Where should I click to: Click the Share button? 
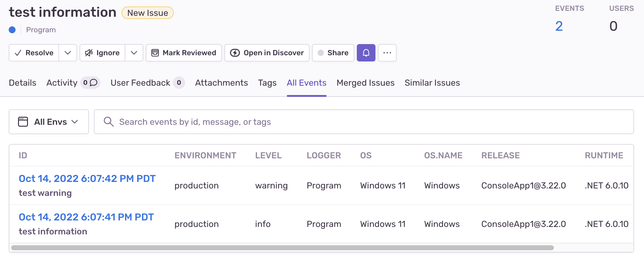point(333,53)
